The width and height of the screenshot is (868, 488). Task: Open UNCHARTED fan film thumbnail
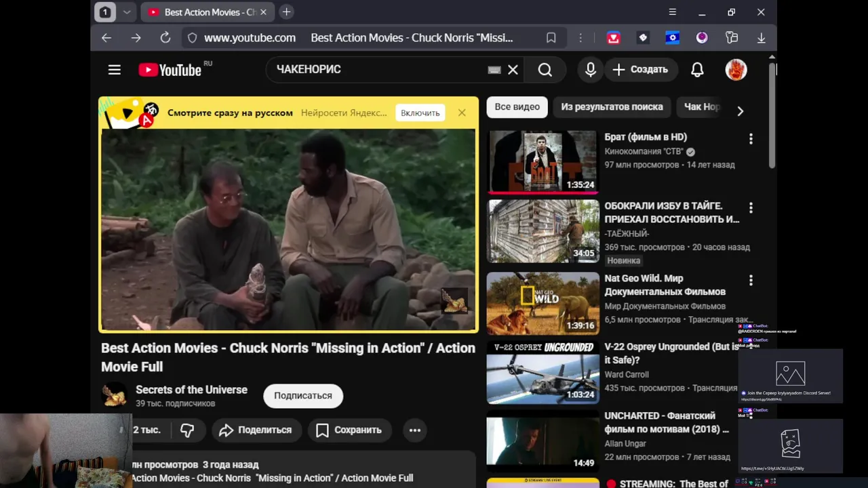pos(543,441)
